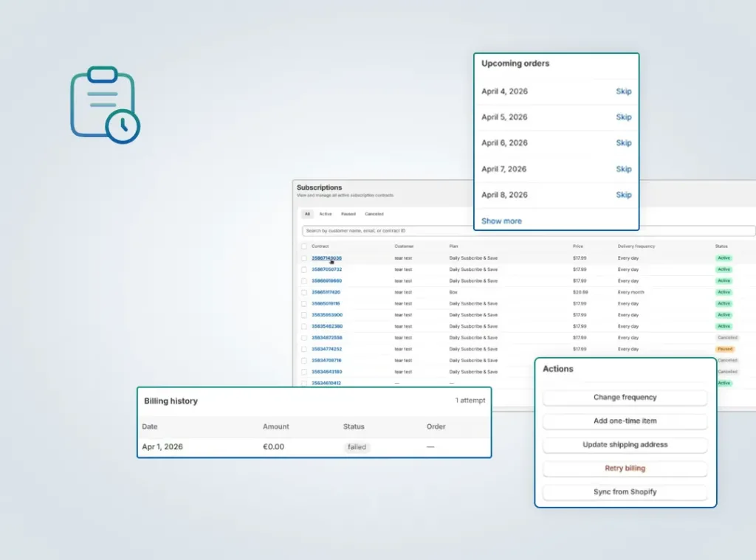This screenshot has height=560, width=756.
Task: Open the paused contract 35834774252
Action: 326,349
